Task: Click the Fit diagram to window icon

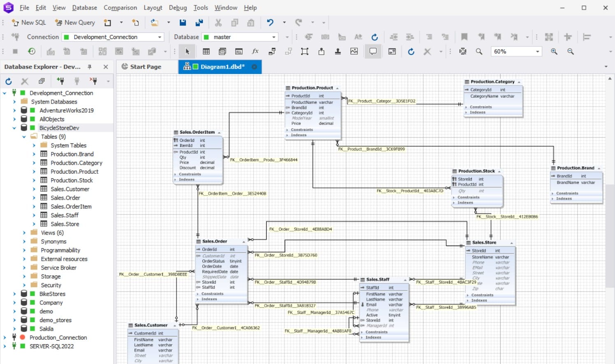Action: coord(463,51)
